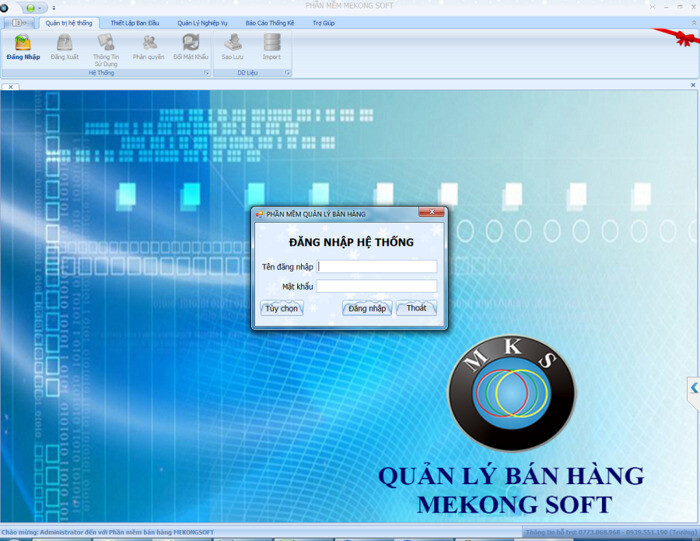The image size is (700, 541).
Task: Click the Chào mừng Administrator status text
Action: tap(108, 532)
